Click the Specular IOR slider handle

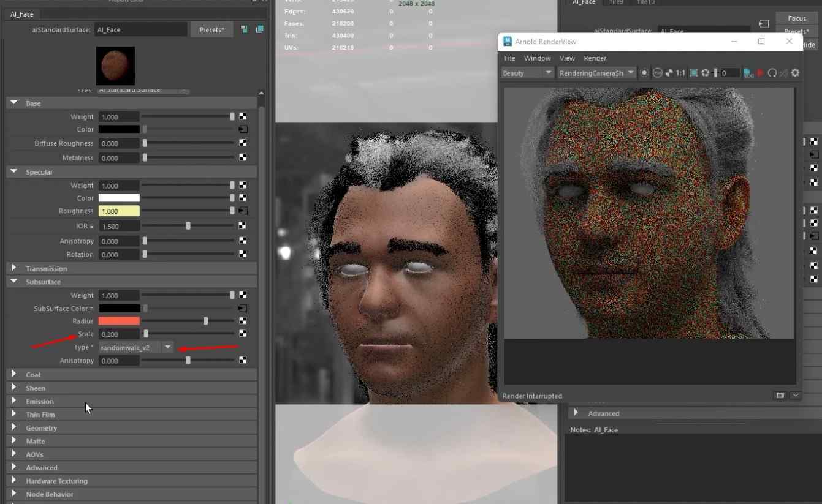coord(188,226)
